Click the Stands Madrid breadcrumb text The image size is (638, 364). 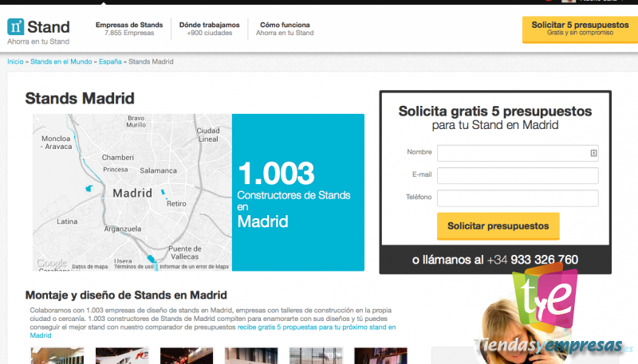pyautogui.click(x=151, y=61)
